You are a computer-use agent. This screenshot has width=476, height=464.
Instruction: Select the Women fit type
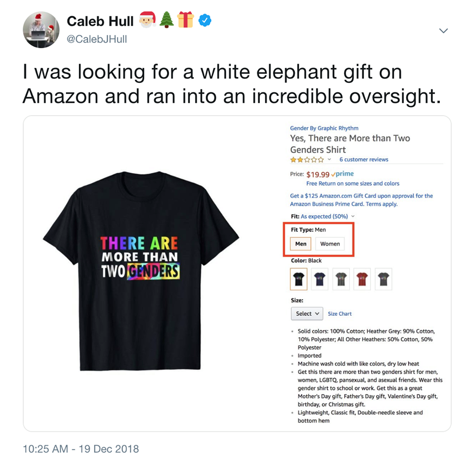click(x=330, y=244)
